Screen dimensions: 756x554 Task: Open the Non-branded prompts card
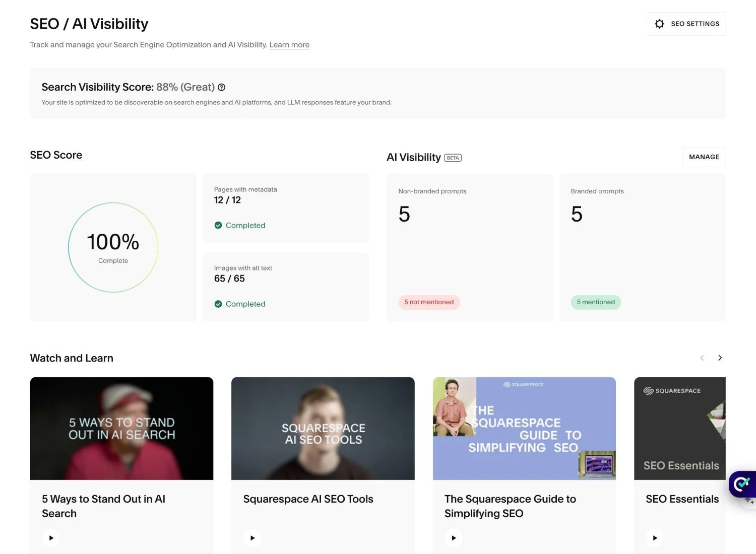[x=470, y=248]
